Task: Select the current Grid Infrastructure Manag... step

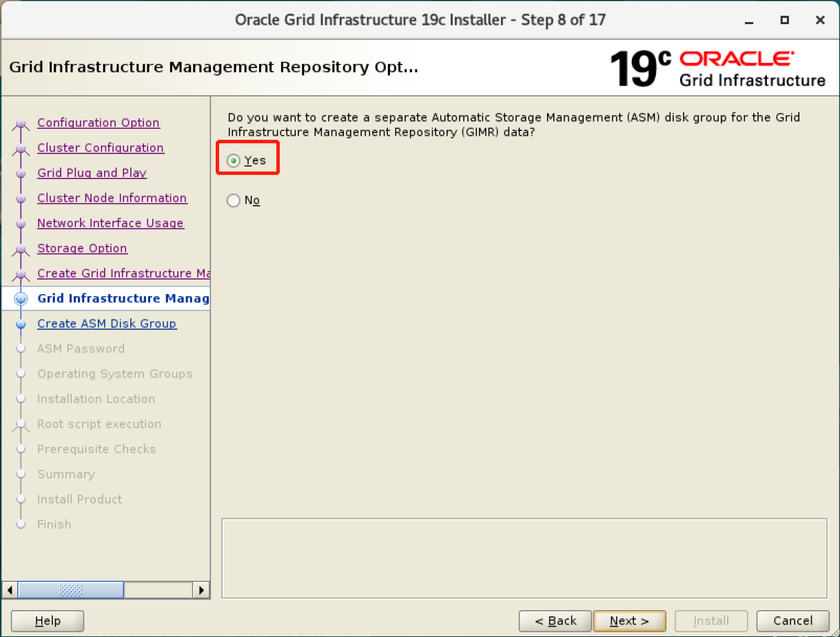Action: coord(123,298)
